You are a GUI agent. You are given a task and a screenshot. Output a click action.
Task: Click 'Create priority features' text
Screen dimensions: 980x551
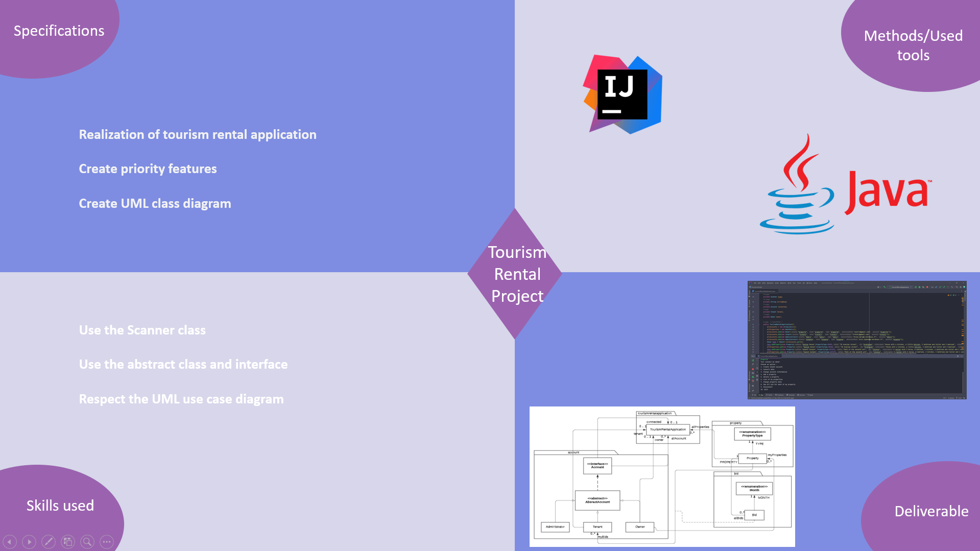click(148, 169)
